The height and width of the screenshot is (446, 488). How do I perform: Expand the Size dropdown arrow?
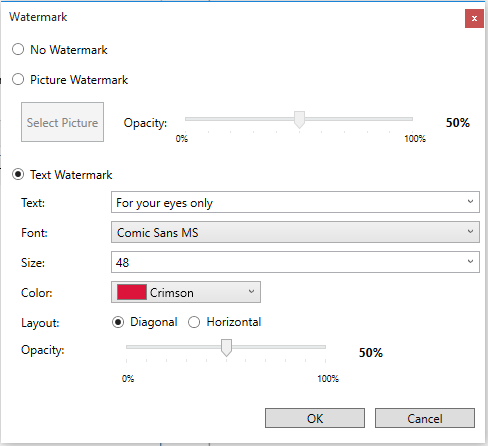(x=470, y=262)
